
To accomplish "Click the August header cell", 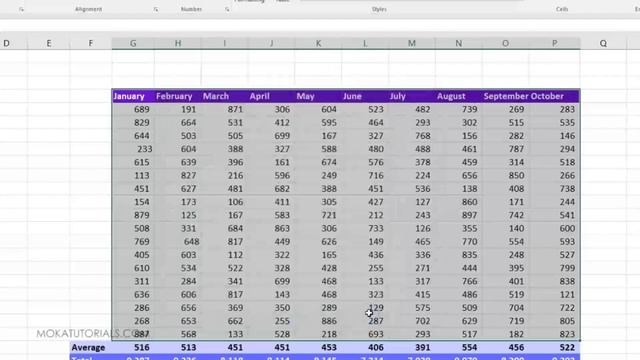I will click(459, 96).
